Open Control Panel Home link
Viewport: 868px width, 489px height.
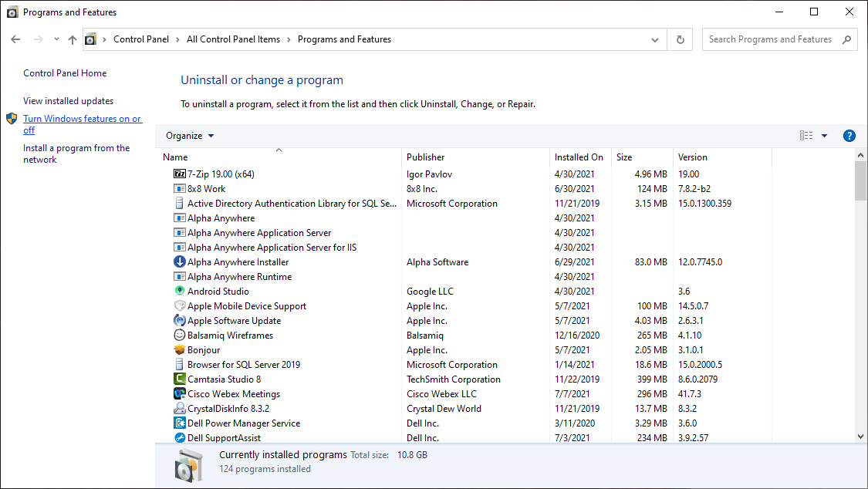tap(65, 73)
